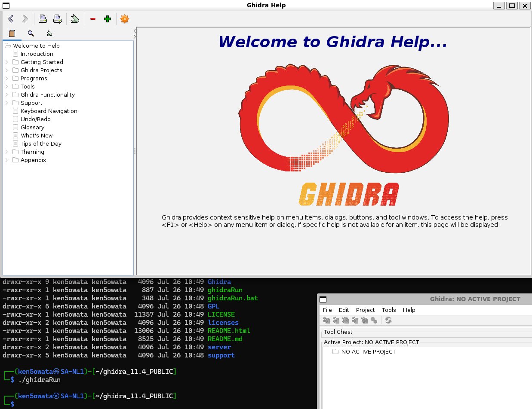Open the Edit menu in Ghidra project window
Viewport: 532px width, 409px height.
[x=344, y=310]
